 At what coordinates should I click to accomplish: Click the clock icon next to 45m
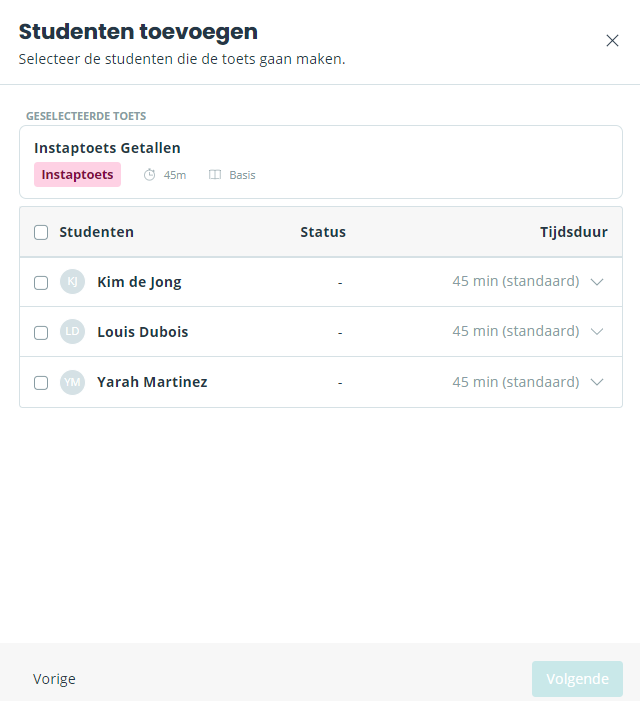[149, 175]
